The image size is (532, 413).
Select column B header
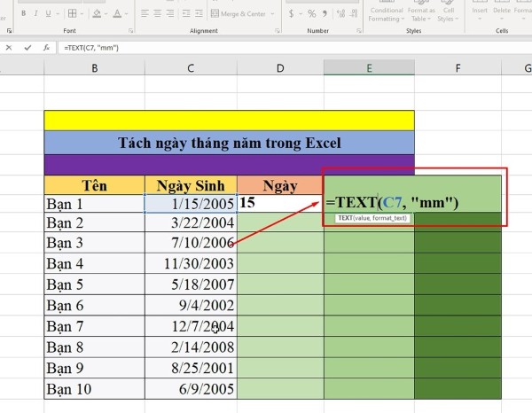tap(95, 68)
